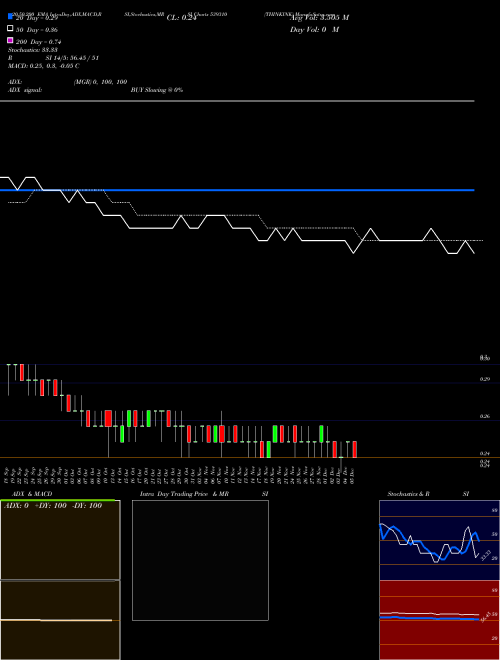The image size is (500, 660).
Task: Click the blue 20 Day legend swatch
Action: (10, 17)
